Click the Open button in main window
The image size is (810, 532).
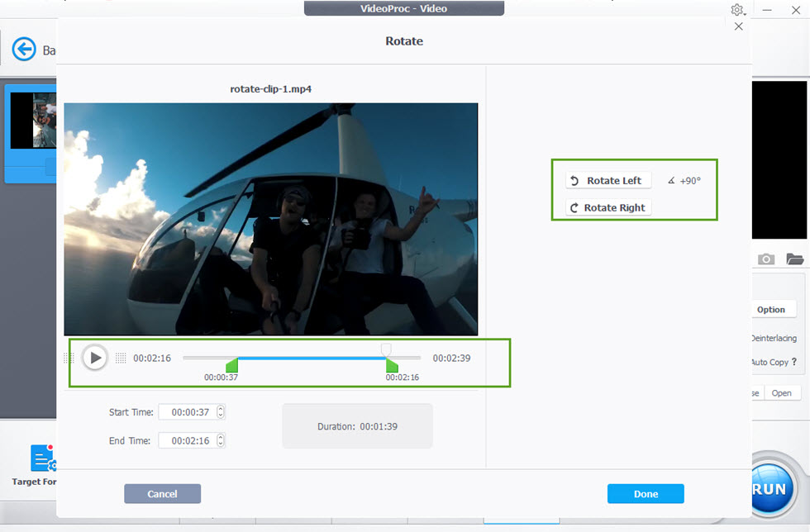(x=782, y=393)
